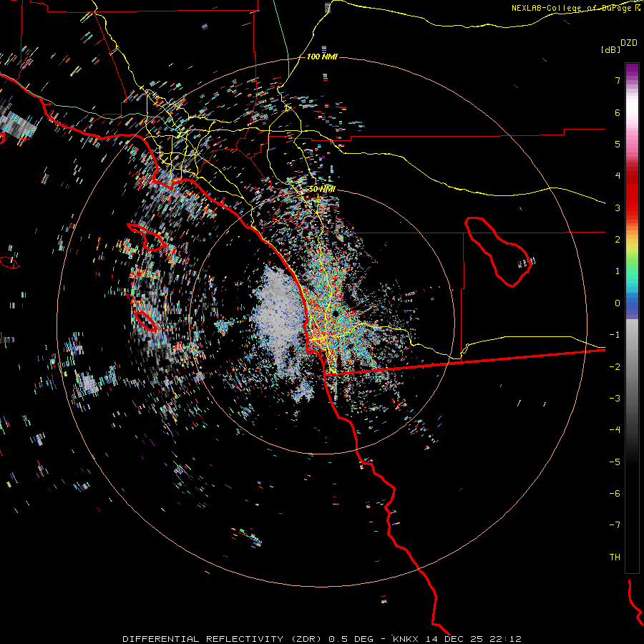
Task: Click the -7 dB tick label on scale
Action: (x=615, y=525)
